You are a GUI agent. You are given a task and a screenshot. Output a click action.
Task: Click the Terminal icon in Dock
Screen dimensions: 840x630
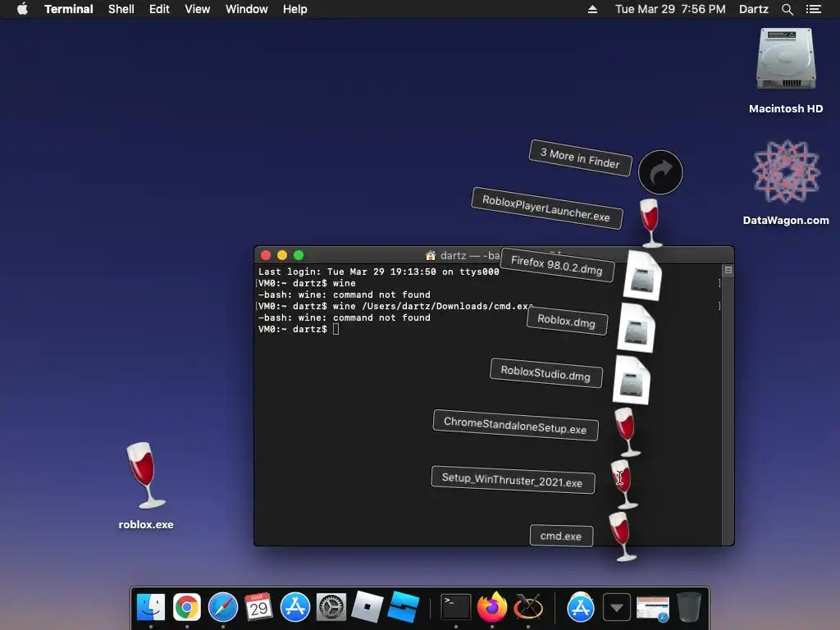456,608
